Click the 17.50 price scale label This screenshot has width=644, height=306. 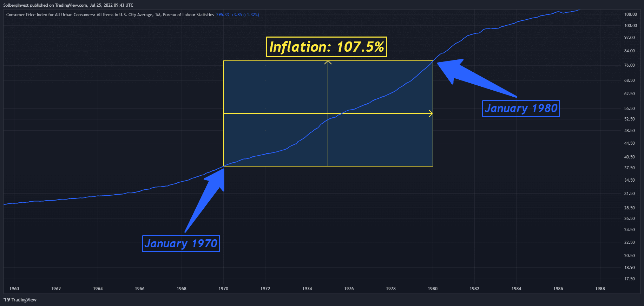coord(630,279)
